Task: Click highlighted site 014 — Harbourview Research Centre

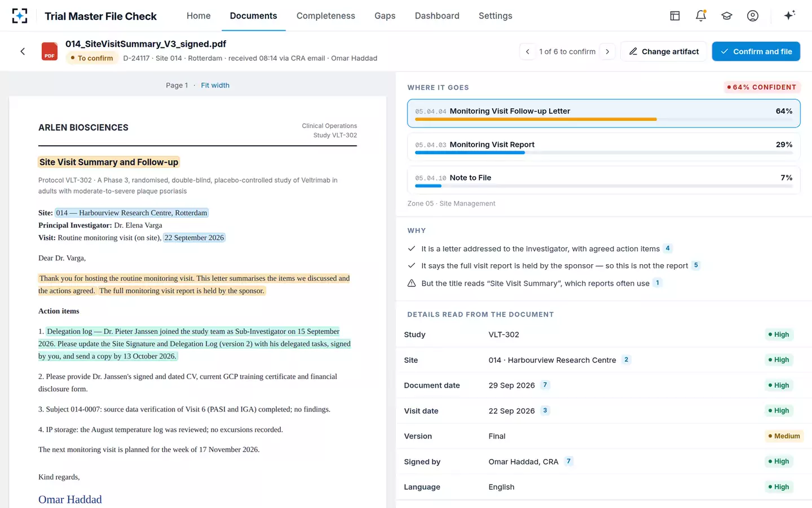Action: point(131,213)
